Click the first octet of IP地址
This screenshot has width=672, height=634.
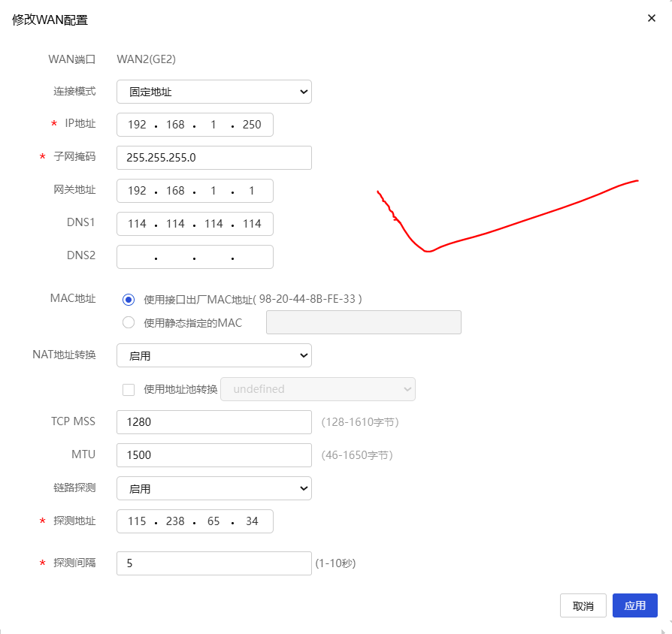pyautogui.click(x=138, y=125)
